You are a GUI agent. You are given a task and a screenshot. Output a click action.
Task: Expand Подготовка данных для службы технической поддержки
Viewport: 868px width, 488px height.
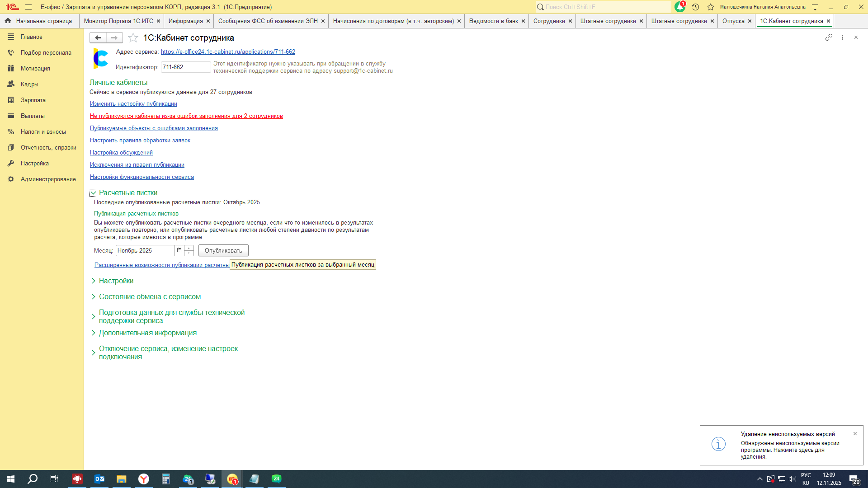pos(94,317)
